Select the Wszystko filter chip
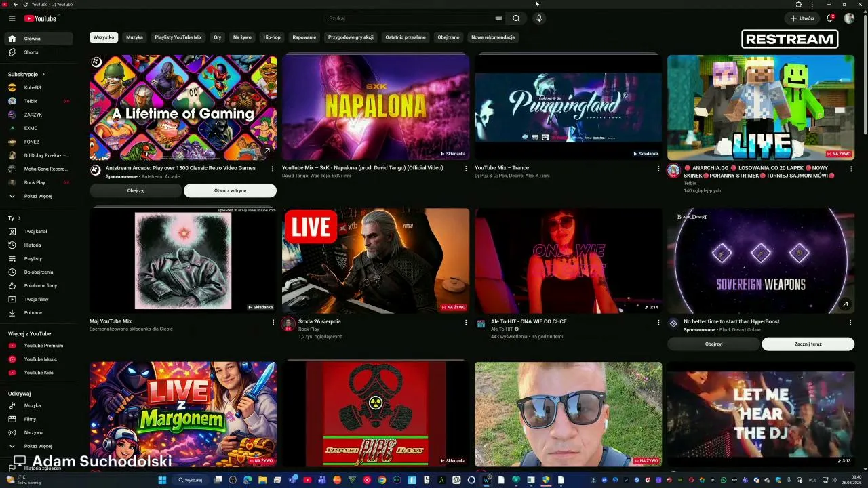 104,37
